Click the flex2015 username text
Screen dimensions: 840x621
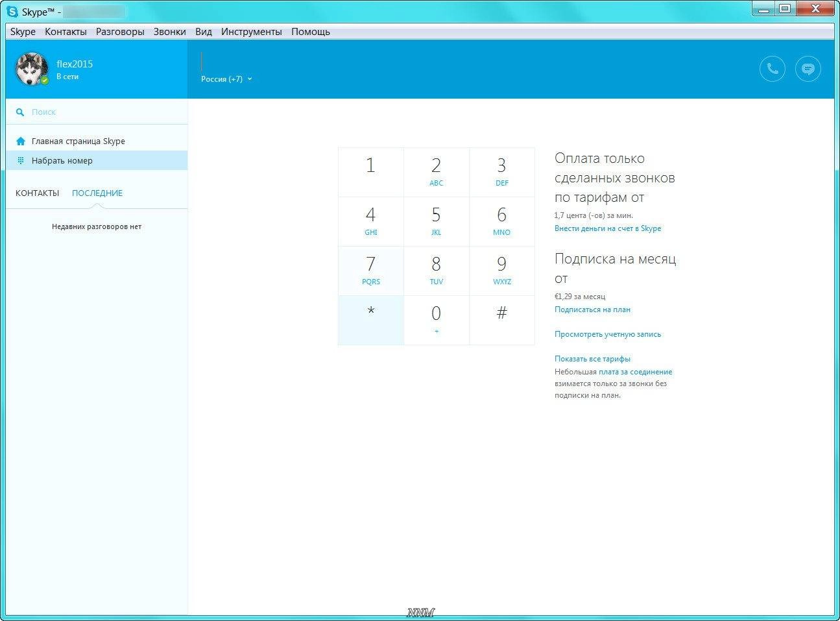point(75,64)
